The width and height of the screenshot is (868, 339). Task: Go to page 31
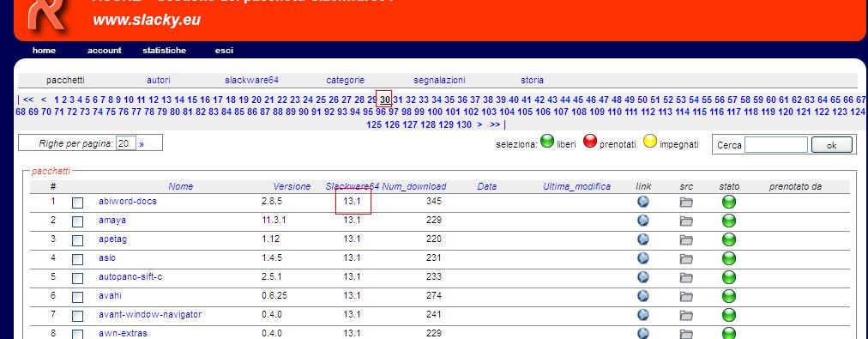(x=398, y=100)
